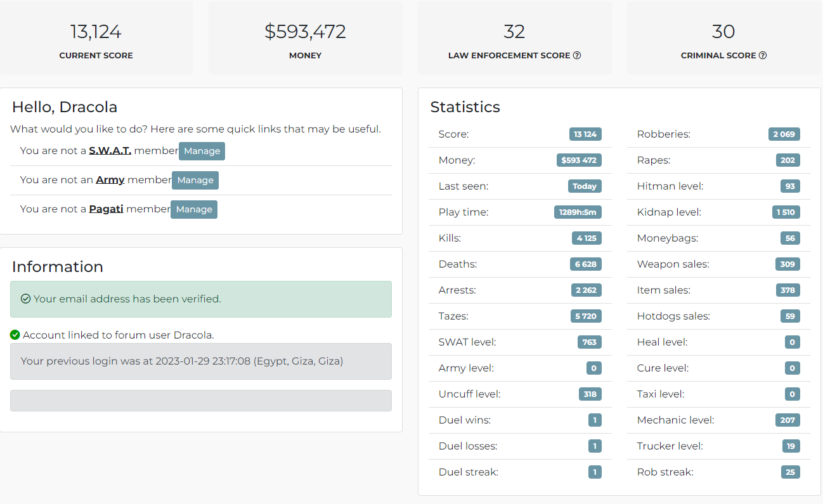Open the Army group link
The image size is (823, 504).
tap(110, 180)
